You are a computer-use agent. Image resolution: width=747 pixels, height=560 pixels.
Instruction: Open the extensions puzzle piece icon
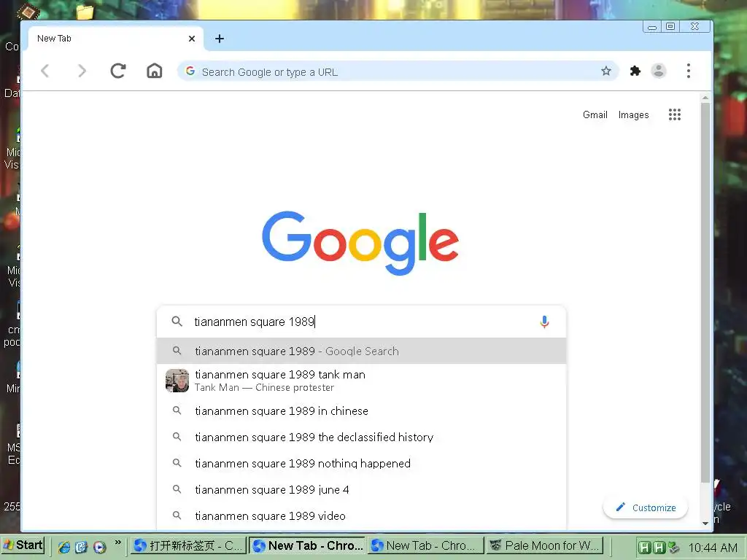(635, 71)
